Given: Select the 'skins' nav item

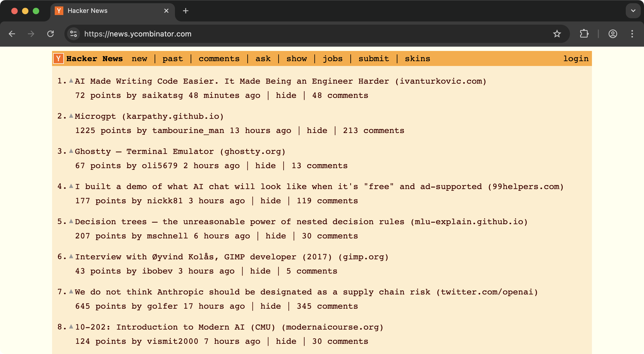Looking at the screenshot, I should [x=417, y=59].
